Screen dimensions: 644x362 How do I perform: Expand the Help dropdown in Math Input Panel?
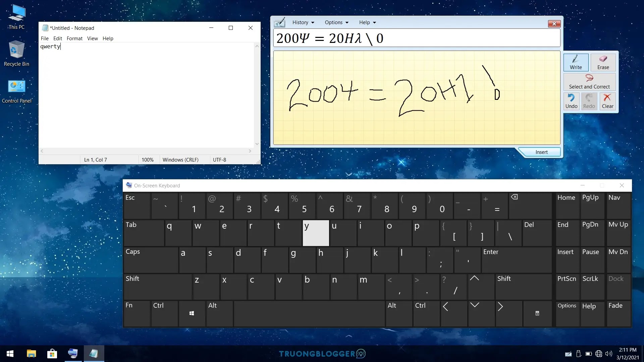tap(366, 22)
